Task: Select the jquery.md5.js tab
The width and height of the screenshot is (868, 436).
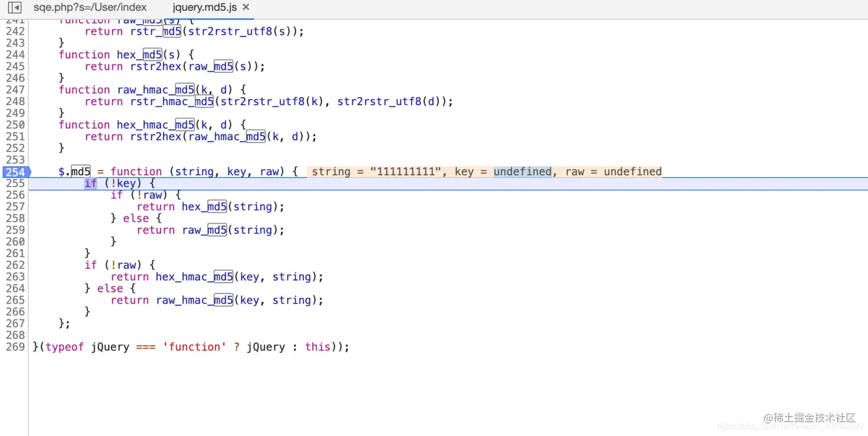Action: click(x=205, y=7)
